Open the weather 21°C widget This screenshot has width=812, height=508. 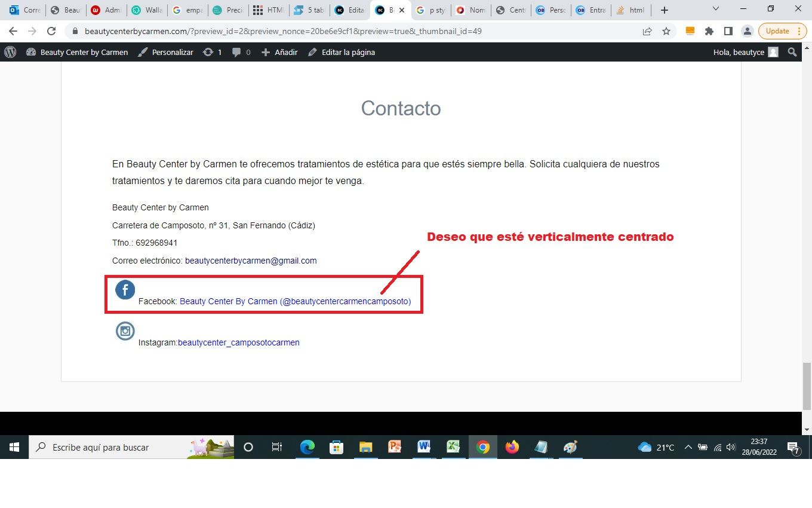(656, 447)
